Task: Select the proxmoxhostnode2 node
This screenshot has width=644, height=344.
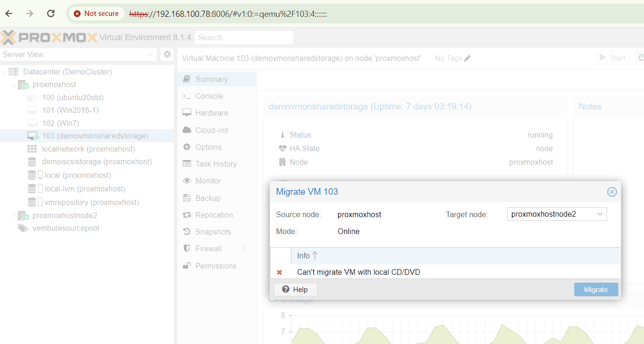Action: click(65, 215)
